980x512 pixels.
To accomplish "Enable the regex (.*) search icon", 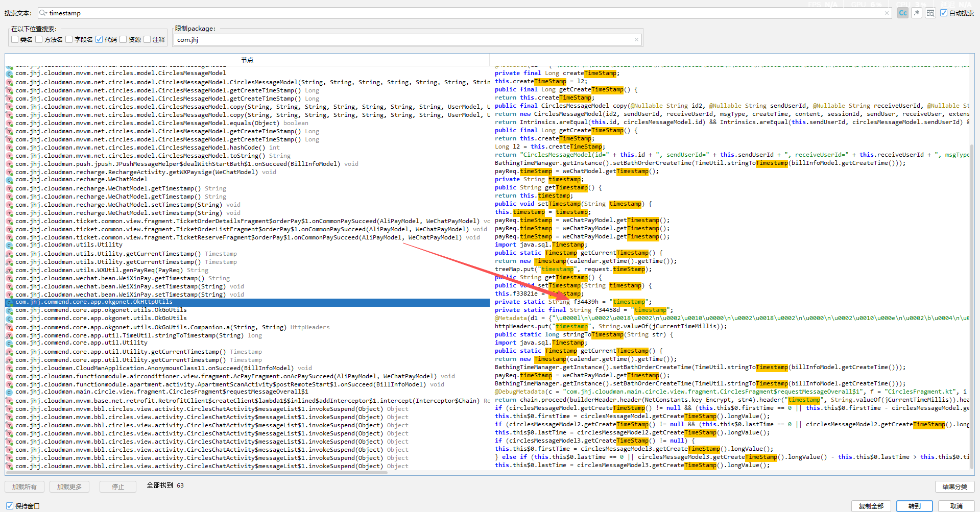I will click(x=917, y=13).
